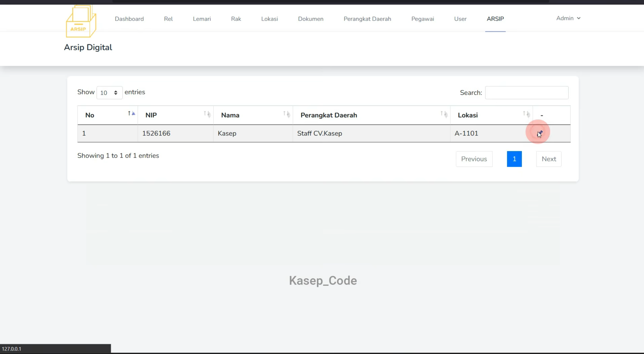Sort by Perangkat Daerah column arrows
Viewport: 644px width, 354px height.
[x=444, y=114]
